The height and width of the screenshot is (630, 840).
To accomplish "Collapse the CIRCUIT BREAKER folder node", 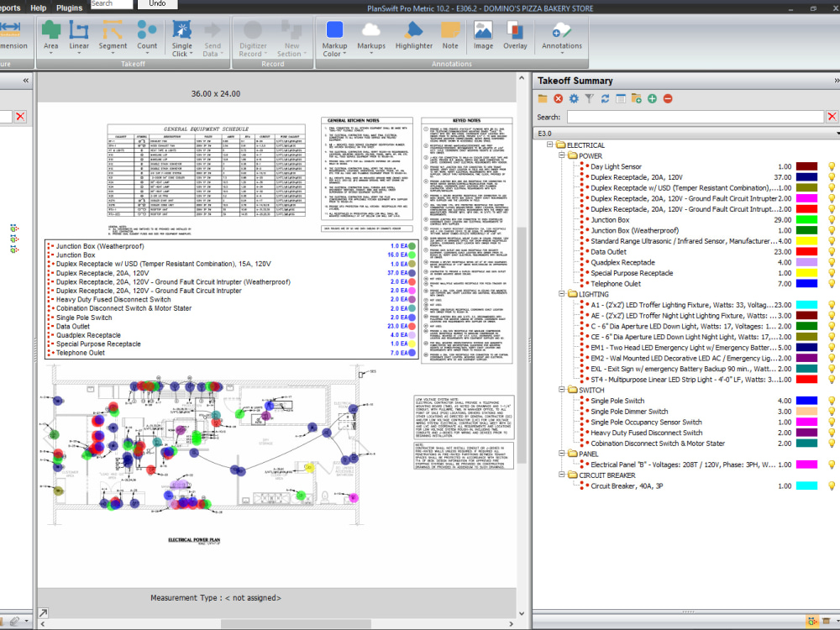I will click(562, 475).
